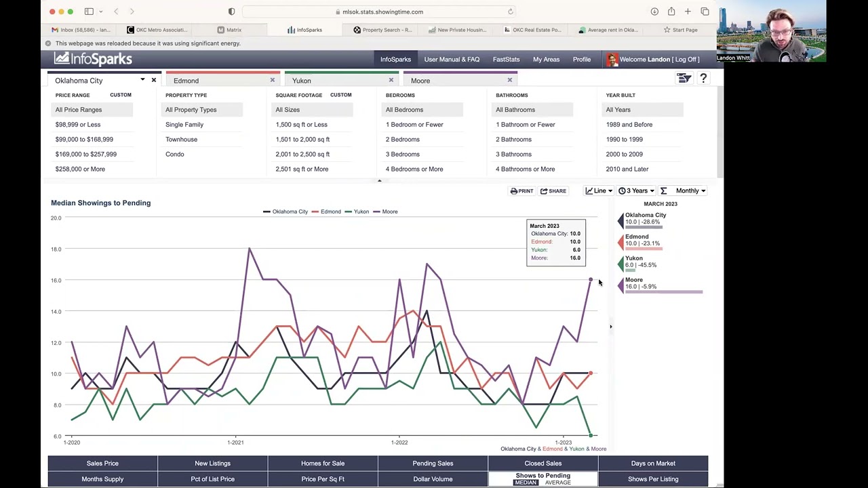Choose Condo property type

[x=174, y=155]
